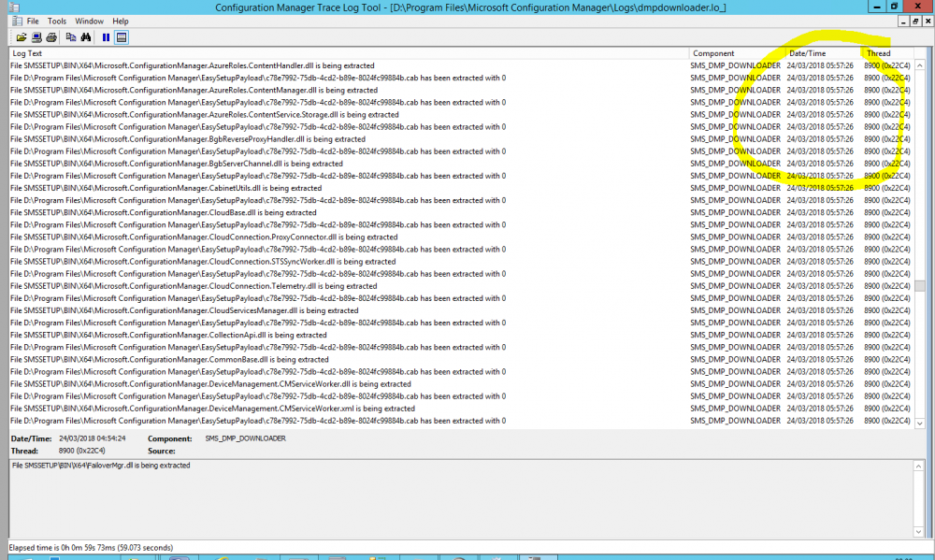Click the details Component value SMS_DMP_DOWNLOADER

pyautogui.click(x=245, y=438)
